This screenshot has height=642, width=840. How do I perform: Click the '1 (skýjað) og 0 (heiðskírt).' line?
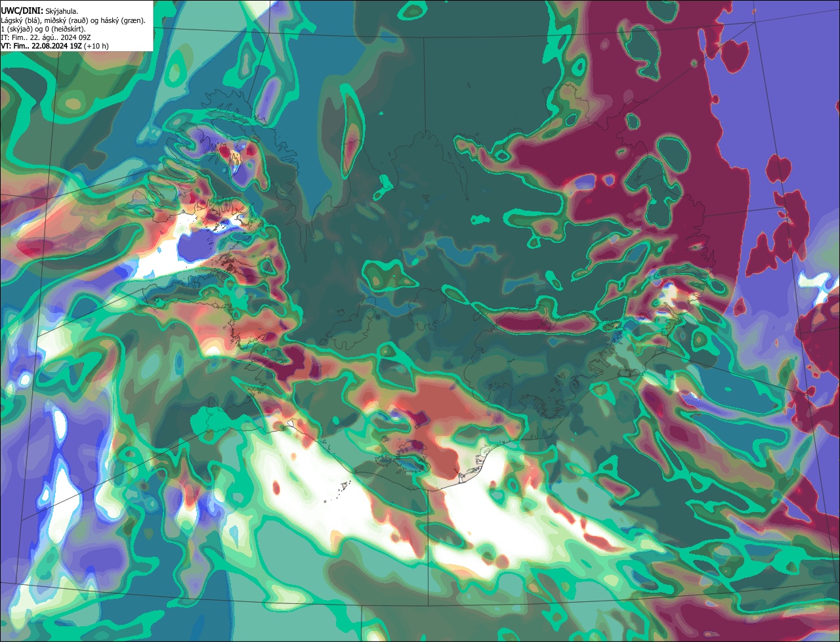coord(43,29)
